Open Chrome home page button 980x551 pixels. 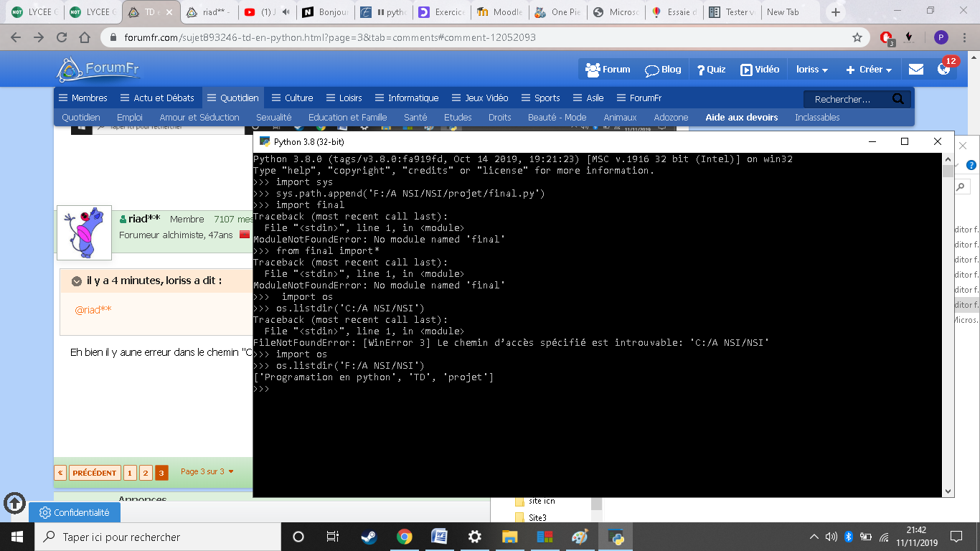click(x=85, y=37)
